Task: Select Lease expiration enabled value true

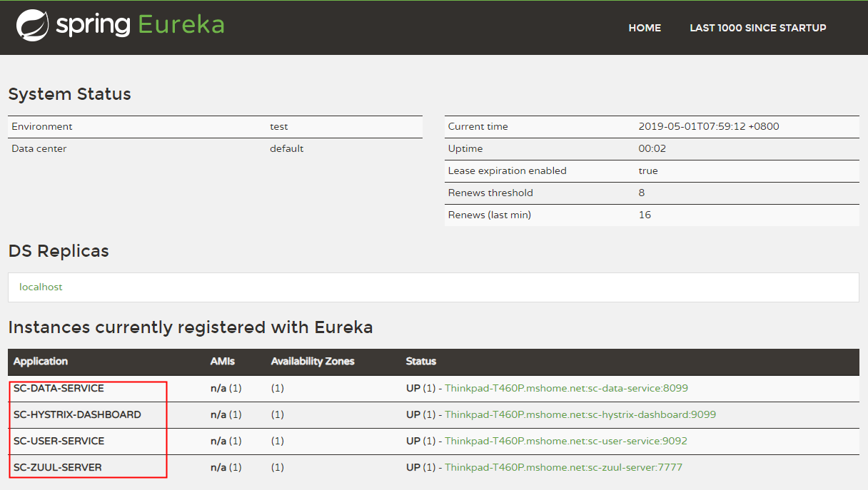Action: pos(648,170)
